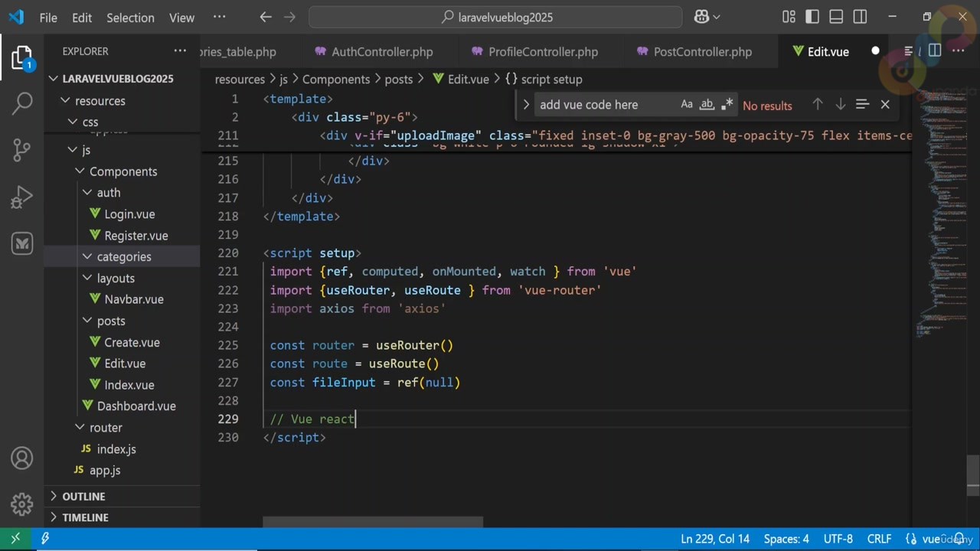Open the Source Control view
Viewport: 980px width, 551px height.
21,150
